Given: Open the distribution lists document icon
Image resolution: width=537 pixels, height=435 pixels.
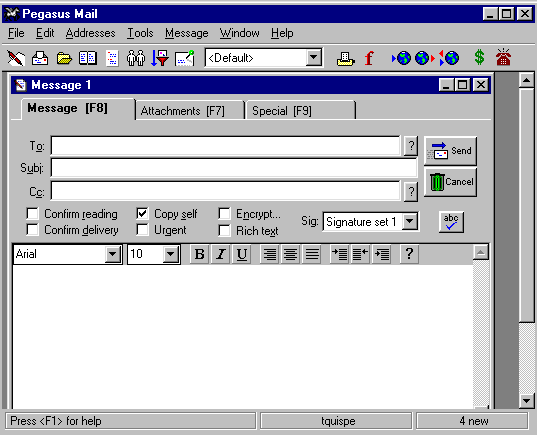Looking at the screenshot, I should [x=112, y=58].
